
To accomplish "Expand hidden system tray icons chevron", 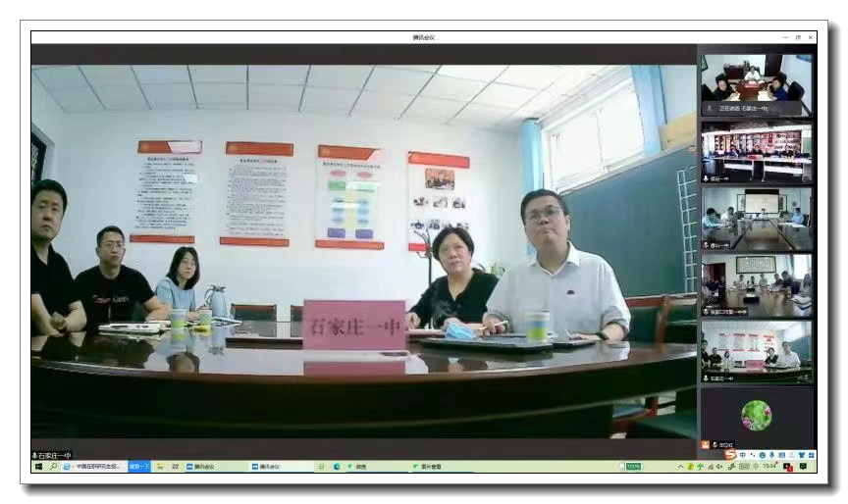I will pyautogui.click(x=681, y=467).
